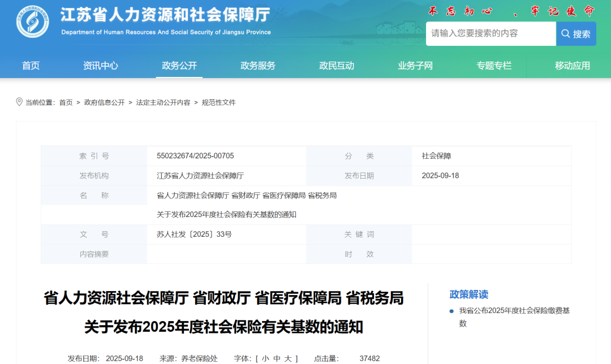Set font size to large (大)
611x364 pixels.
tap(287, 358)
